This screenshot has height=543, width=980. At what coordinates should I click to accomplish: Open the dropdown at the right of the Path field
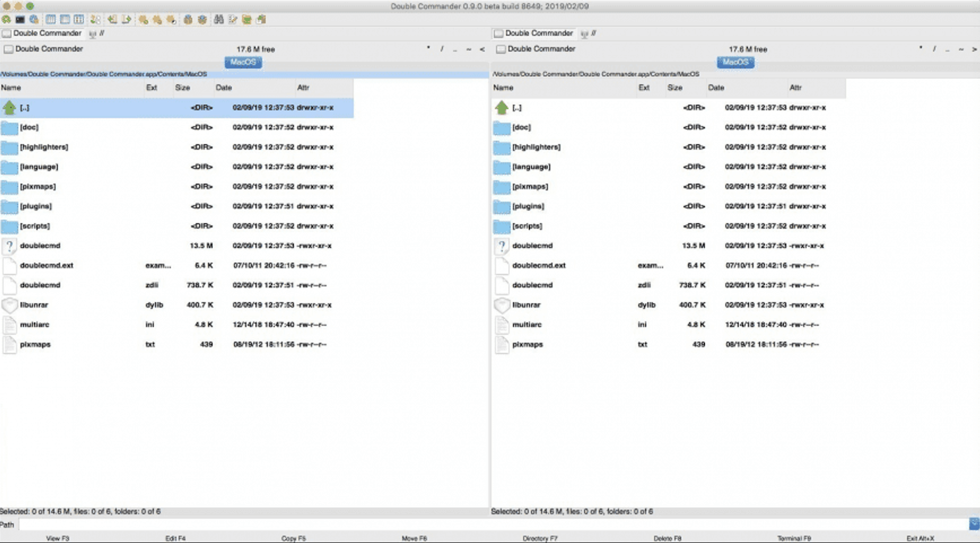(x=975, y=524)
